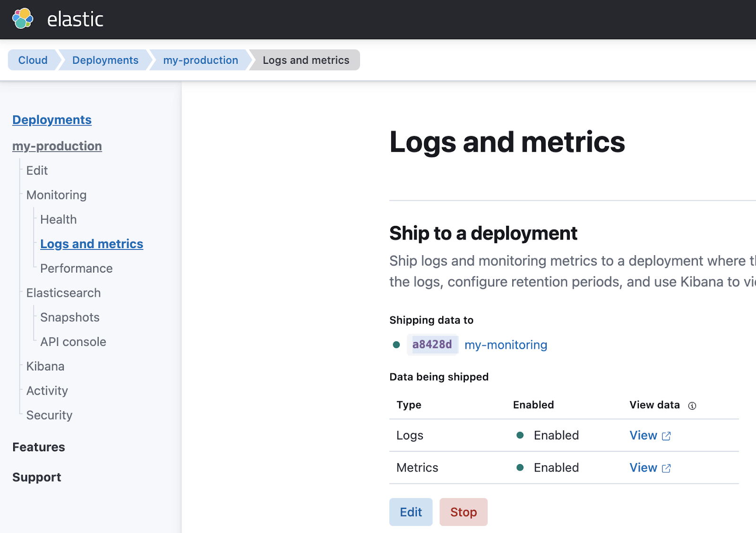Click the Elastic logo

click(x=22, y=19)
